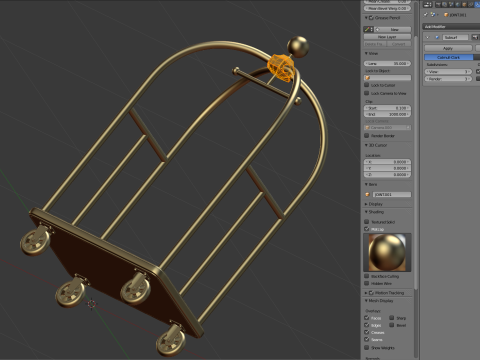Click the selected orange joint mesh in viewport
The image size is (480, 360).
click(281, 68)
